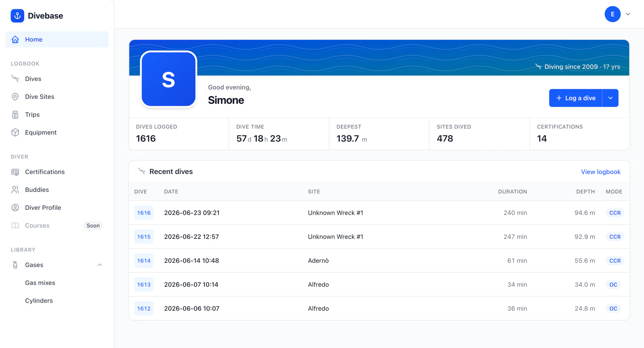
Task: Click the Log a dive button
Action: (x=575, y=98)
